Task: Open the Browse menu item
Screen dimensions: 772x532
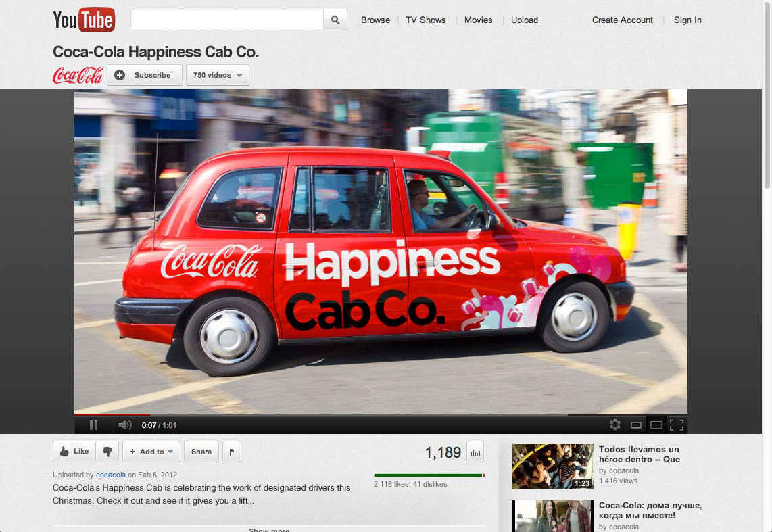Action: click(x=375, y=20)
